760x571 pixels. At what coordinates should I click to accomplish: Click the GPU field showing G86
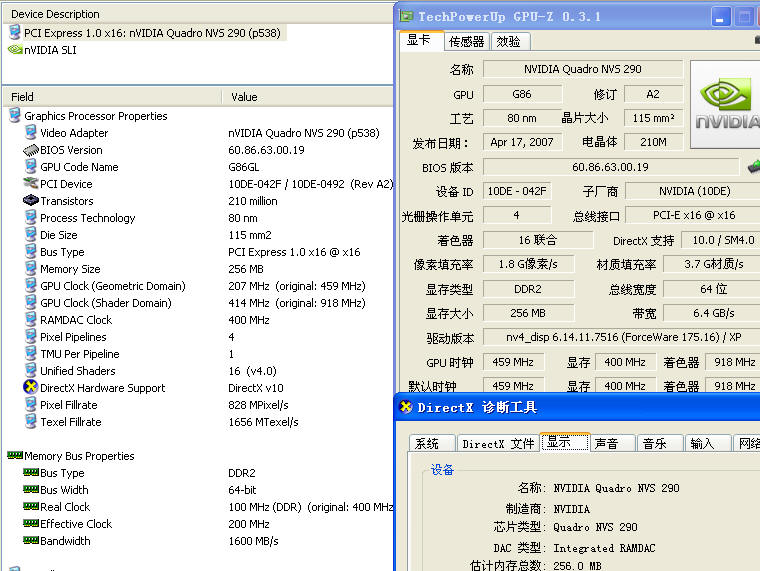coord(522,94)
